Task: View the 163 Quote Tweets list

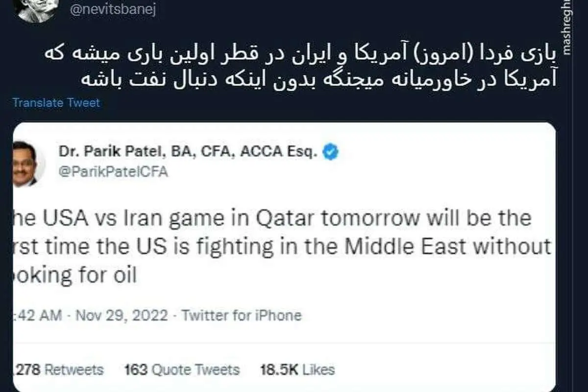Action: tap(182, 369)
